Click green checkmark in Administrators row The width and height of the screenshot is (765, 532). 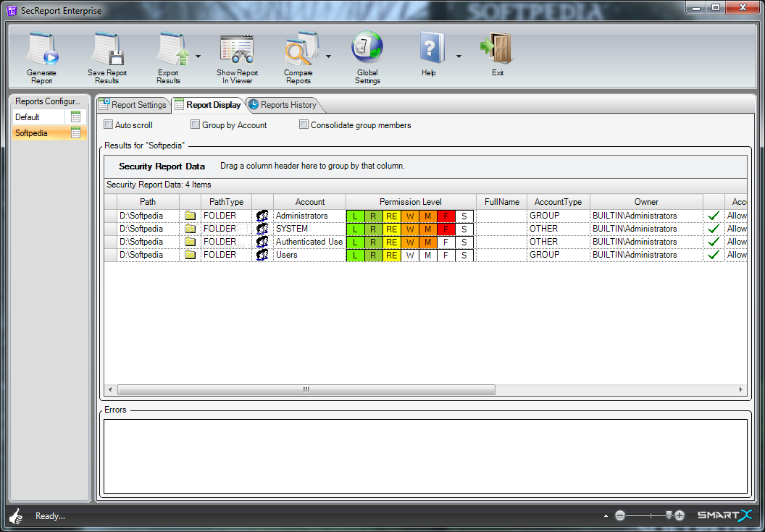pos(714,216)
